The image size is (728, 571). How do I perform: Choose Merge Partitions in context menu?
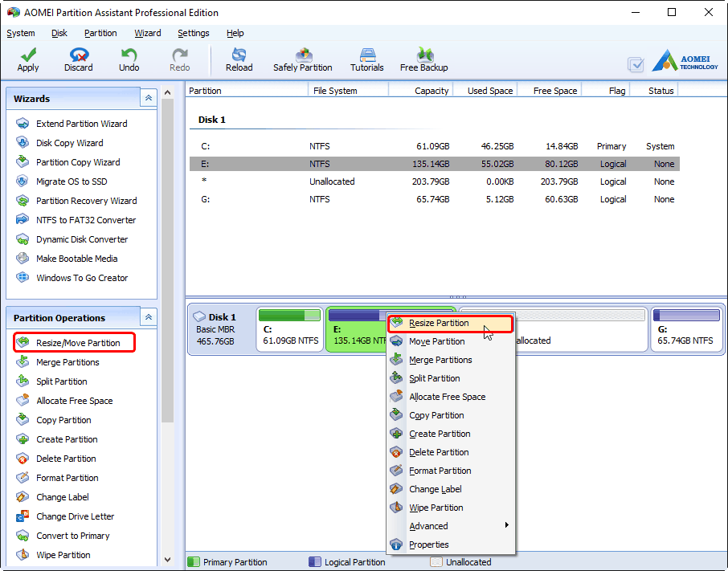pyautogui.click(x=451, y=360)
